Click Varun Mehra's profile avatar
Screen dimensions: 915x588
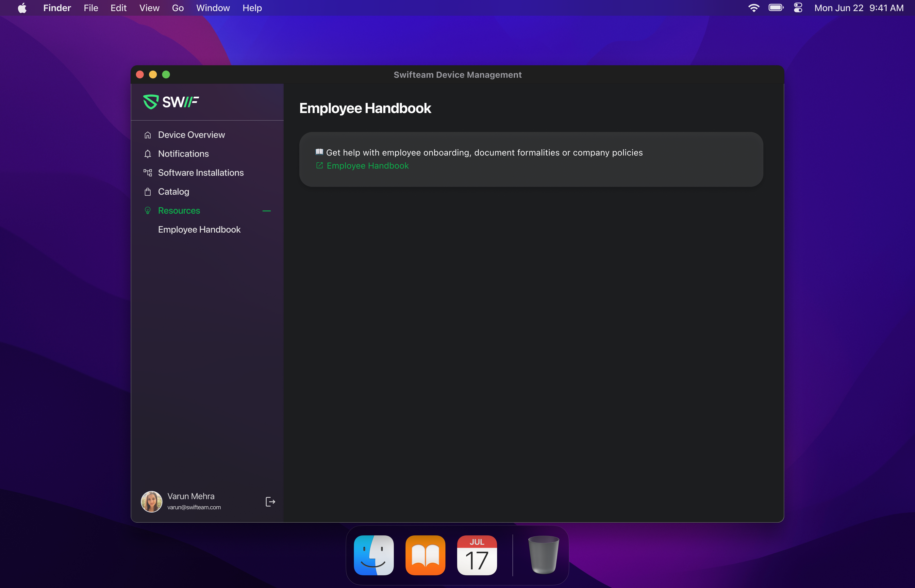coord(151,502)
